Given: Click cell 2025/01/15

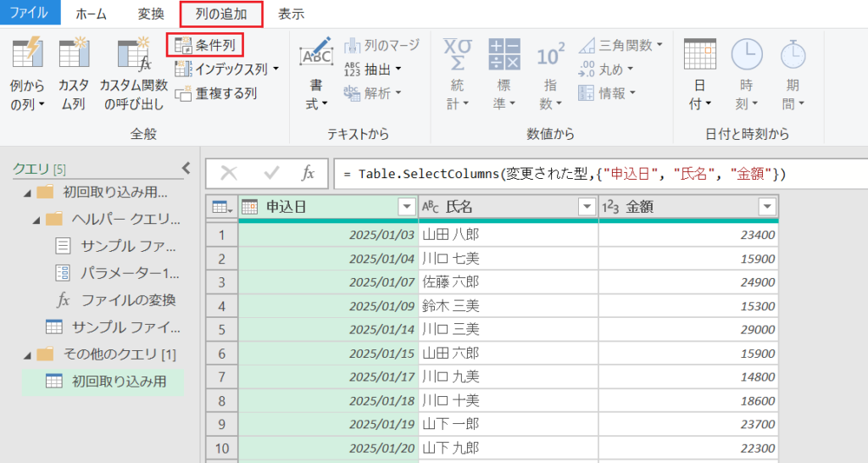Looking at the screenshot, I should [328, 354].
